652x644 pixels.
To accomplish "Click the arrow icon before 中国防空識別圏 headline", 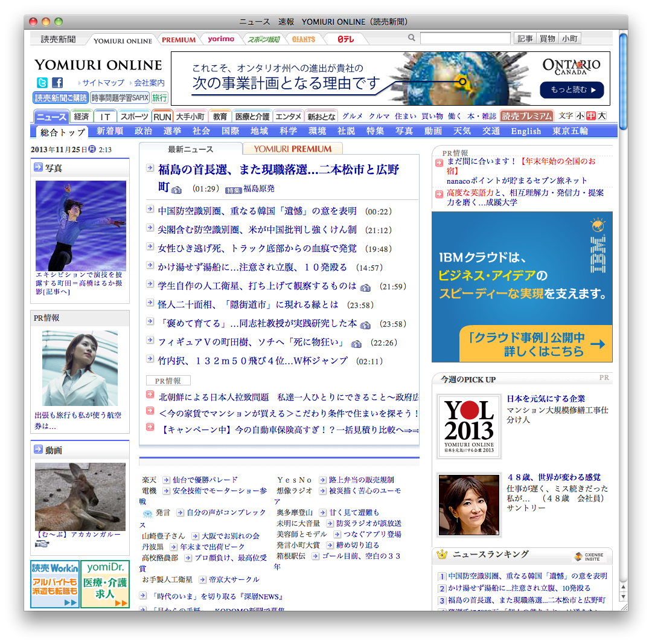I will [150, 209].
